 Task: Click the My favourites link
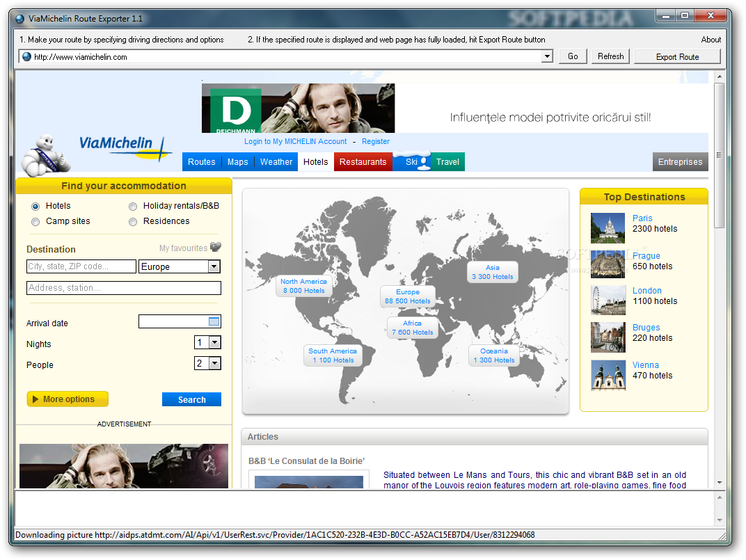(183, 248)
